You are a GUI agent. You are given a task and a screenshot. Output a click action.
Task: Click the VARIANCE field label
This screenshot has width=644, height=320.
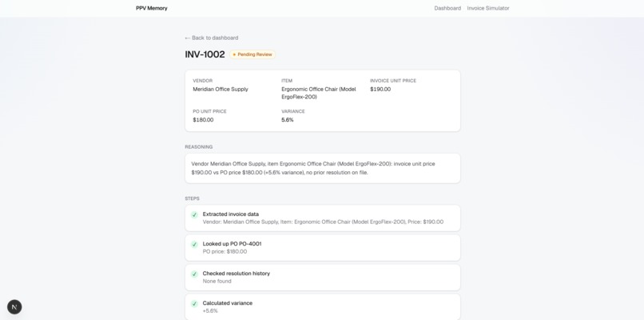293,111
